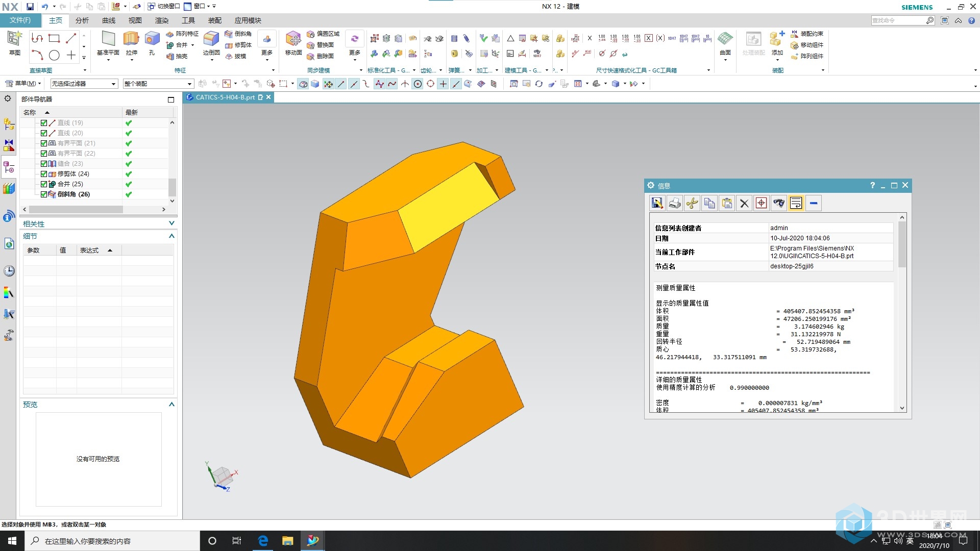Click 阵列特征 pattern feature
Viewport: 980px width, 551px height.
coord(182,34)
